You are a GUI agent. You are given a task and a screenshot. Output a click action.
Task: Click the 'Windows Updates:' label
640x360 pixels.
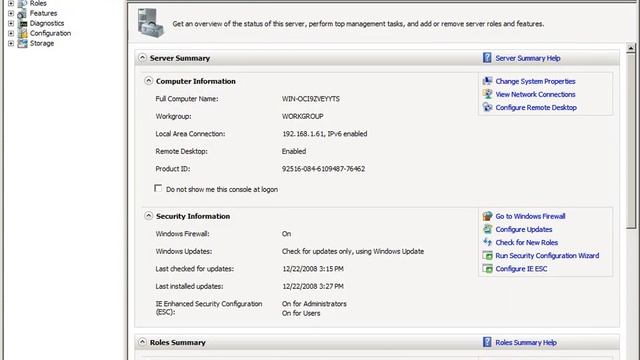pyautogui.click(x=184, y=251)
